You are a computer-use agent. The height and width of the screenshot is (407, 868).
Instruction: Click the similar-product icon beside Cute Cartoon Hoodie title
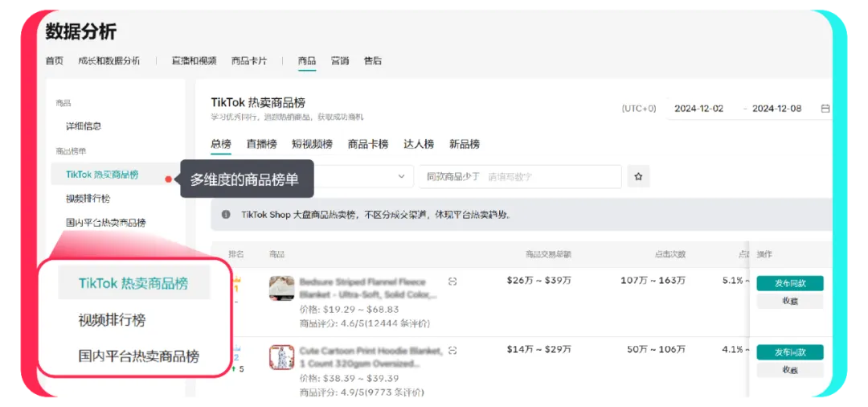point(452,350)
